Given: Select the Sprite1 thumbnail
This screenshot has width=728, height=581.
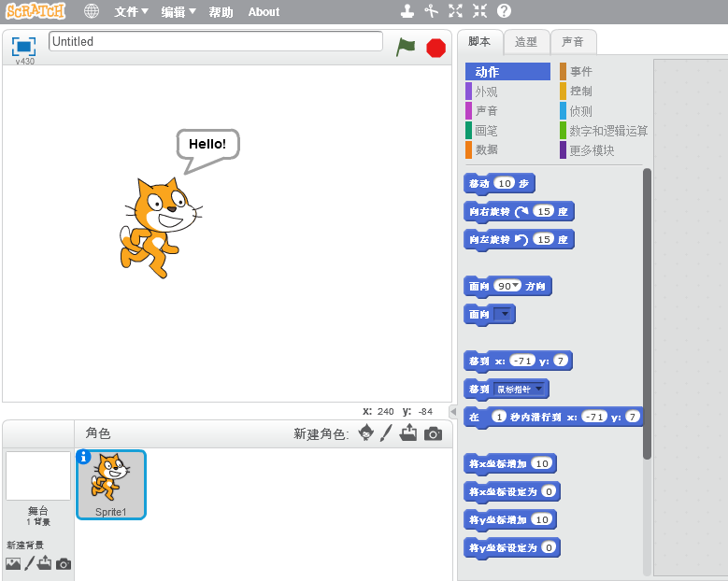Looking at the screenshot, I should click(x=111, y=485).
